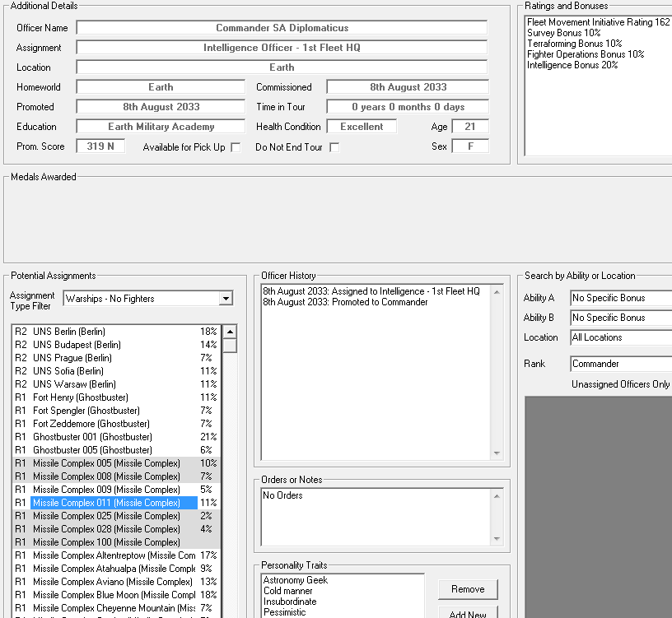The width and height of the screenshot is (672, 618).
Task: Select Astronomy Geek personality trait
Action: pos(296,580)
